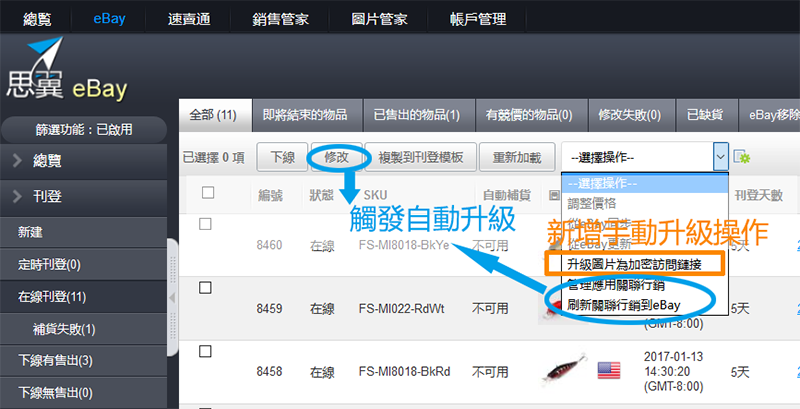
Task: Switch to the 已售出的物品(1) tab
Action: tap(417, 115)
